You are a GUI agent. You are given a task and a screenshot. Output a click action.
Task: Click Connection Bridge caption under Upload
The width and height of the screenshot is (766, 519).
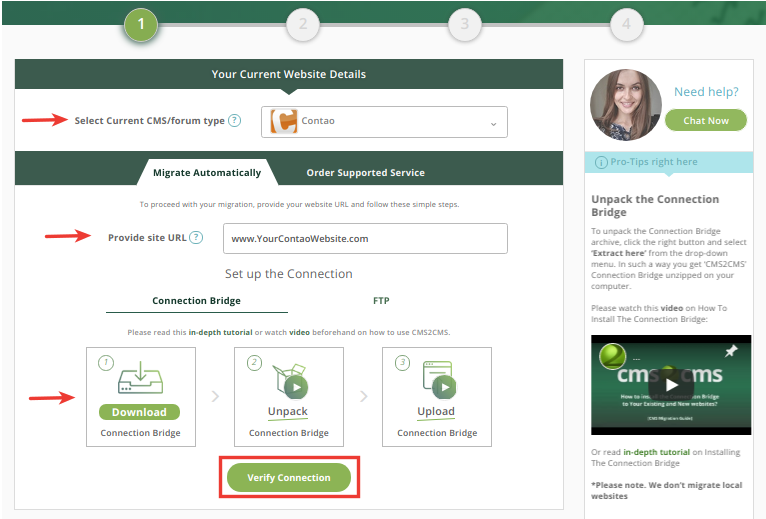437,433
